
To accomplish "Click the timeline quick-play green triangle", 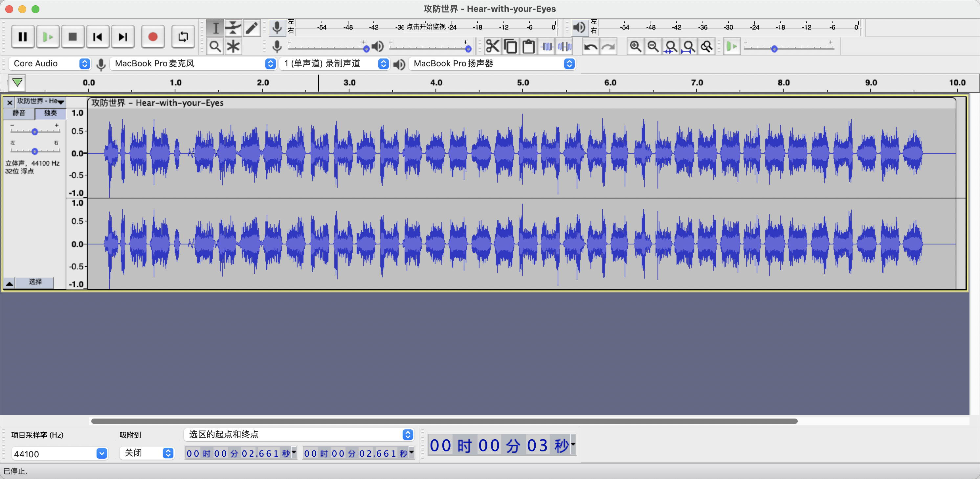I will (17, 82).
